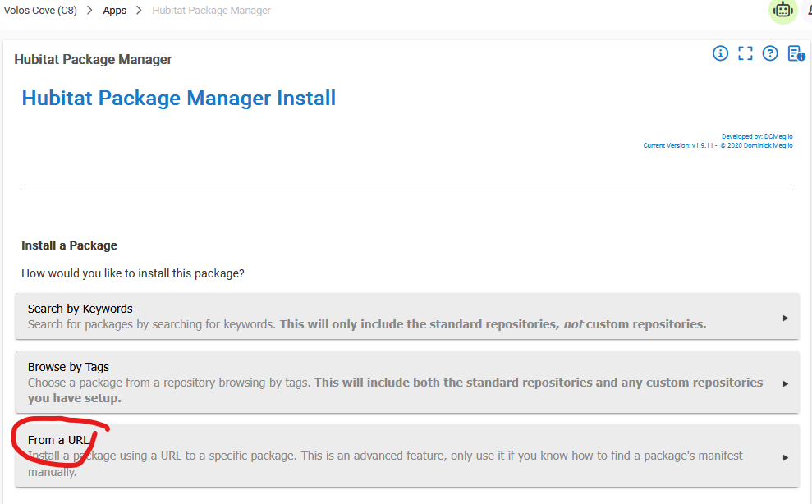Toggle fullscreen view icon
The width and height of the screenshot is (812, 504).
tap(745, 53)
